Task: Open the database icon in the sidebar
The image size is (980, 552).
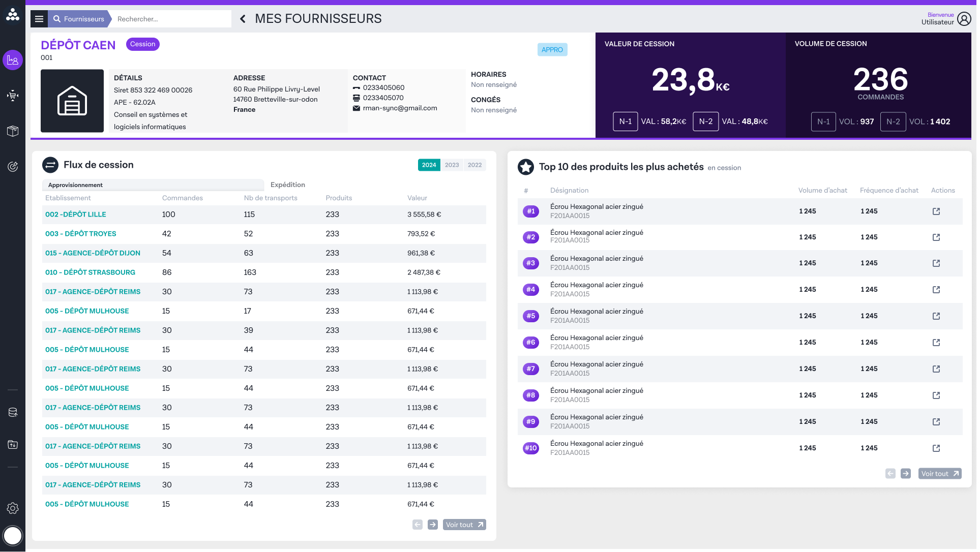Action: pyautogui.click(x=13, y=412)
